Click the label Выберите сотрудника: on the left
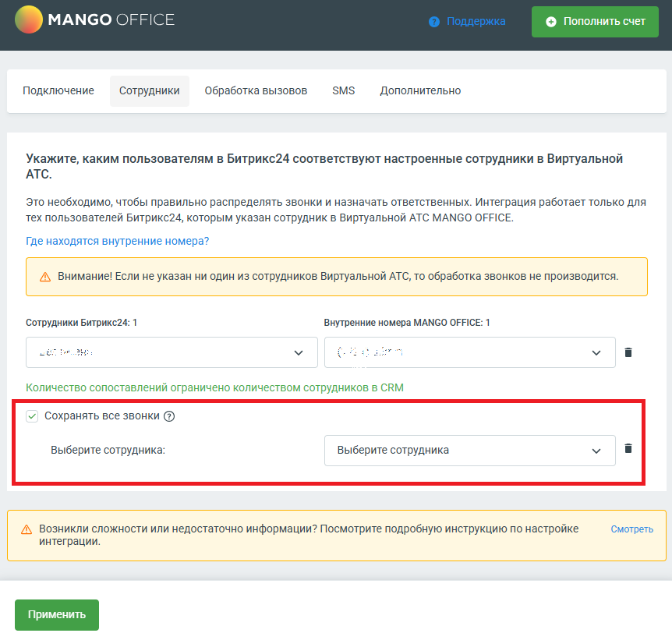 (x=108, y=450)
